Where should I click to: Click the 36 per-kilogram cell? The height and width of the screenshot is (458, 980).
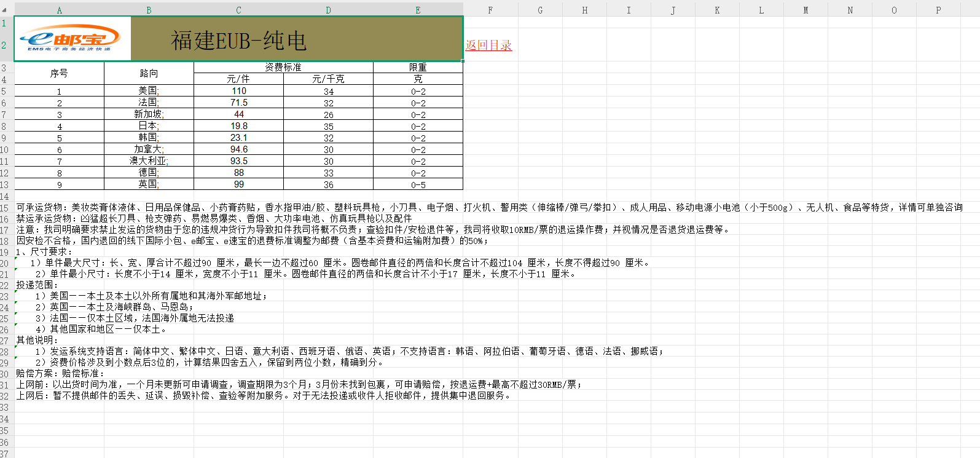point(328,184)
